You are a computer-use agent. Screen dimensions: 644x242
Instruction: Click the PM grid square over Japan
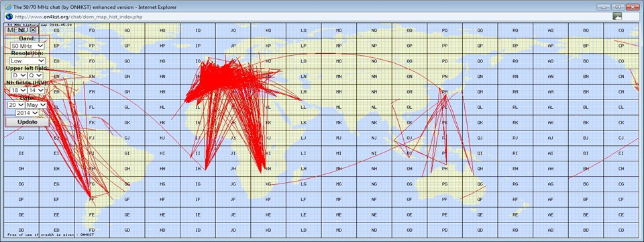click(x=445, y=92)
